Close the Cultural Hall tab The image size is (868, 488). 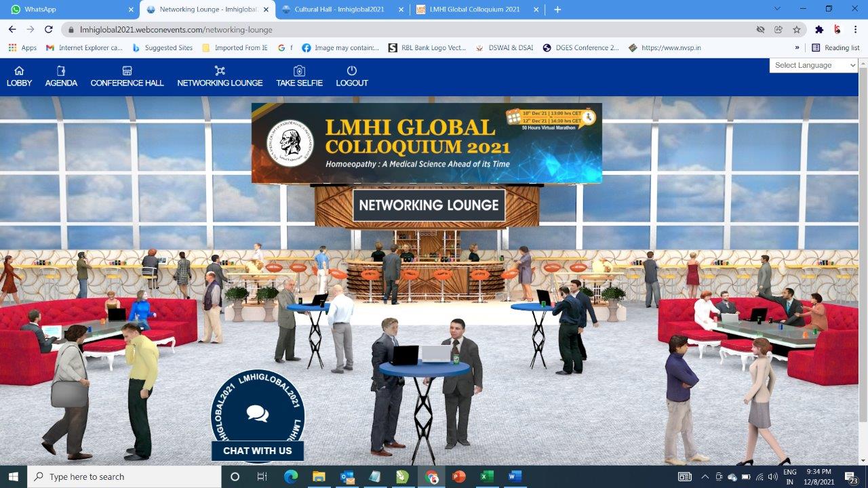click(401, 9)
